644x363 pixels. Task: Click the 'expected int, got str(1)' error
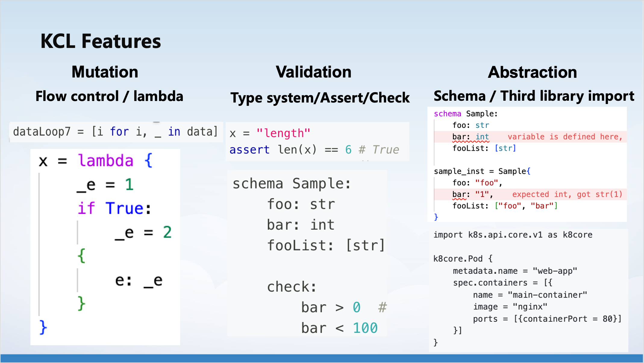(567, 194)
